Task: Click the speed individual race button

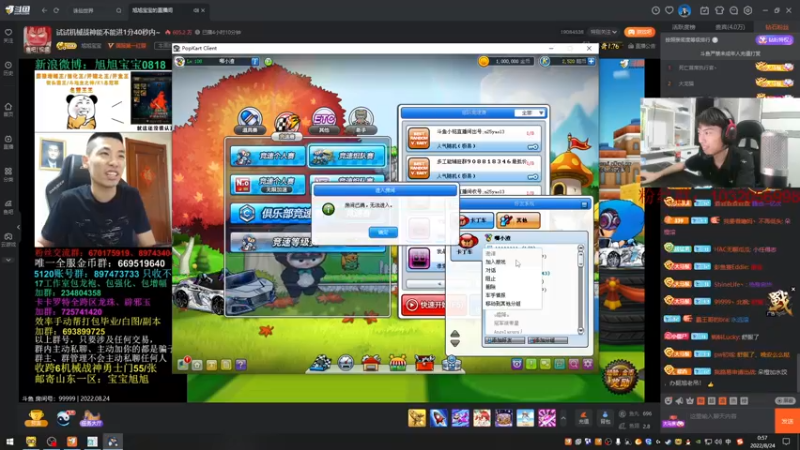Action: coord(268,156)
